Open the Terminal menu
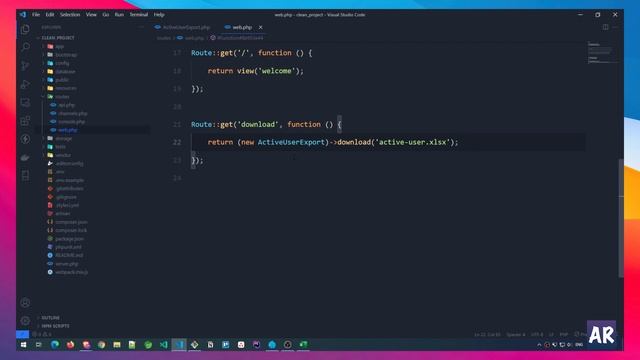Image resolution: width=640 pixels, height=360 pixels. (x=139, y=14)
